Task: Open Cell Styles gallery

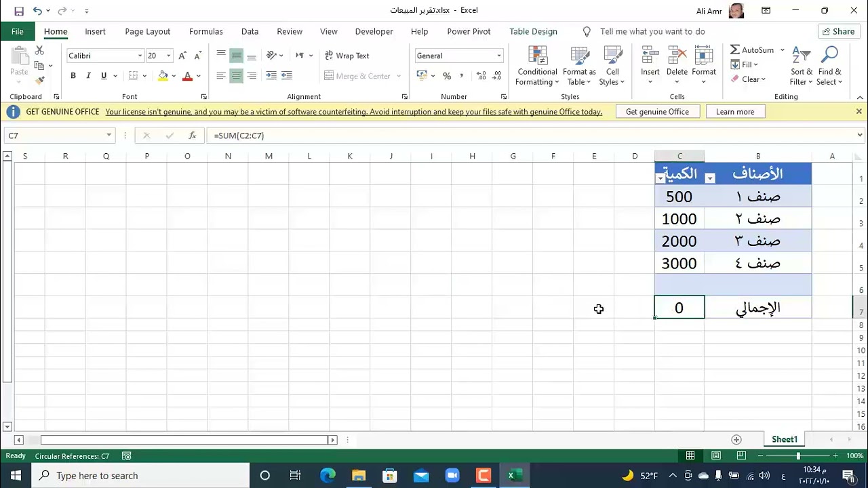Action: pos(612,66)
